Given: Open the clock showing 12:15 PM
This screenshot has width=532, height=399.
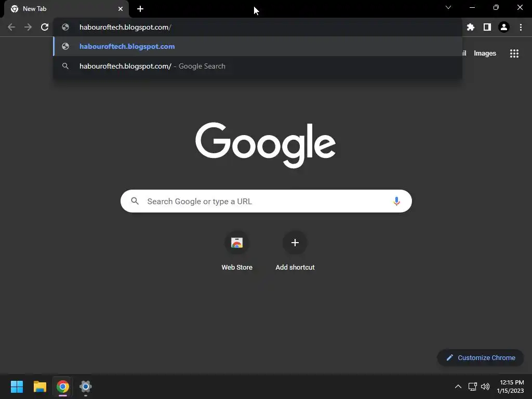Looking at the screenshot, I should coord(511,387).
